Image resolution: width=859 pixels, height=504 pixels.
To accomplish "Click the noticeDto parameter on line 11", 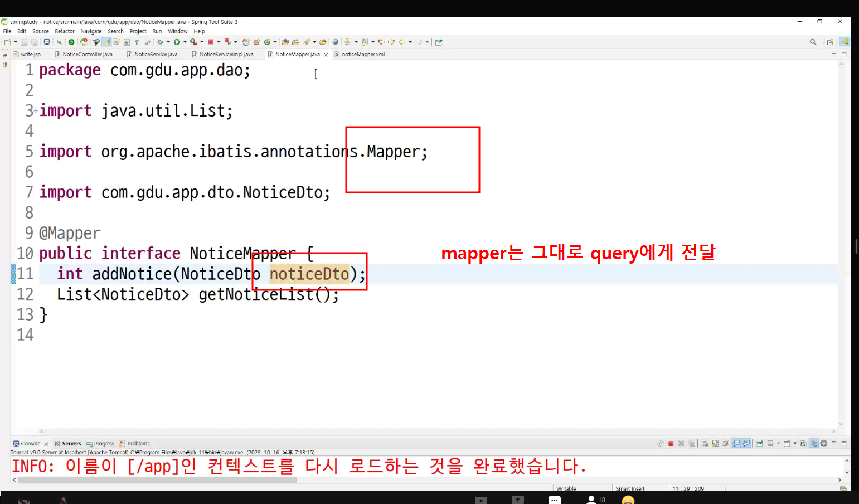I will tap(309, 274).
